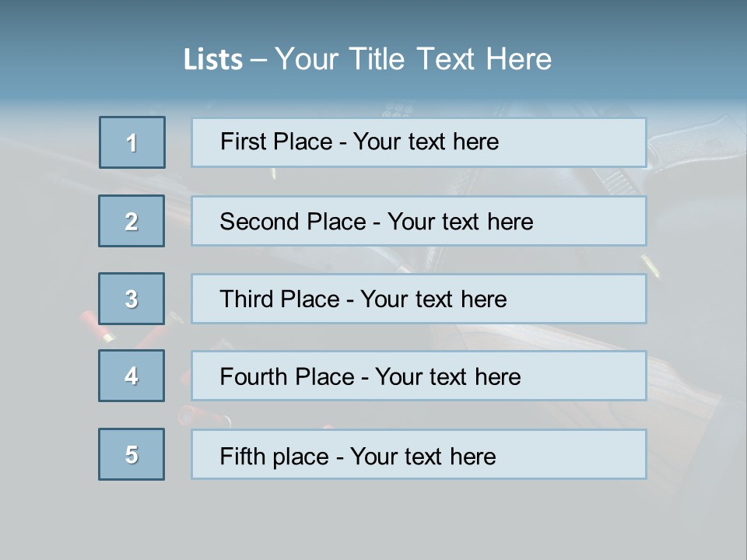Select the "First Place - Your text here" bar

coord(419,143)
